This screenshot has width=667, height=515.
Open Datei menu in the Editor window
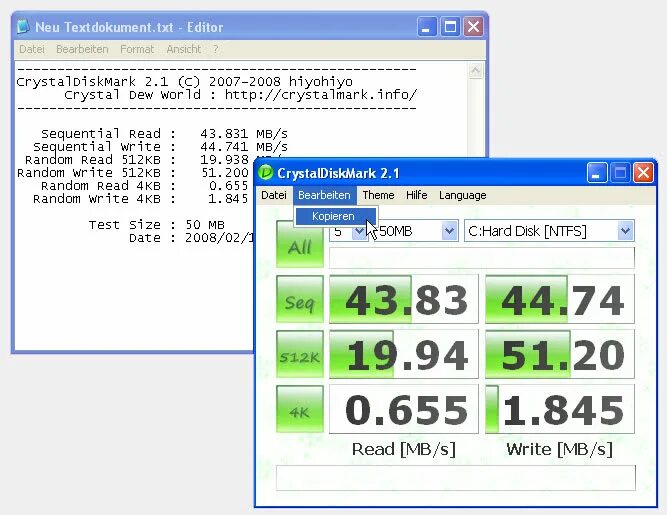32,49
